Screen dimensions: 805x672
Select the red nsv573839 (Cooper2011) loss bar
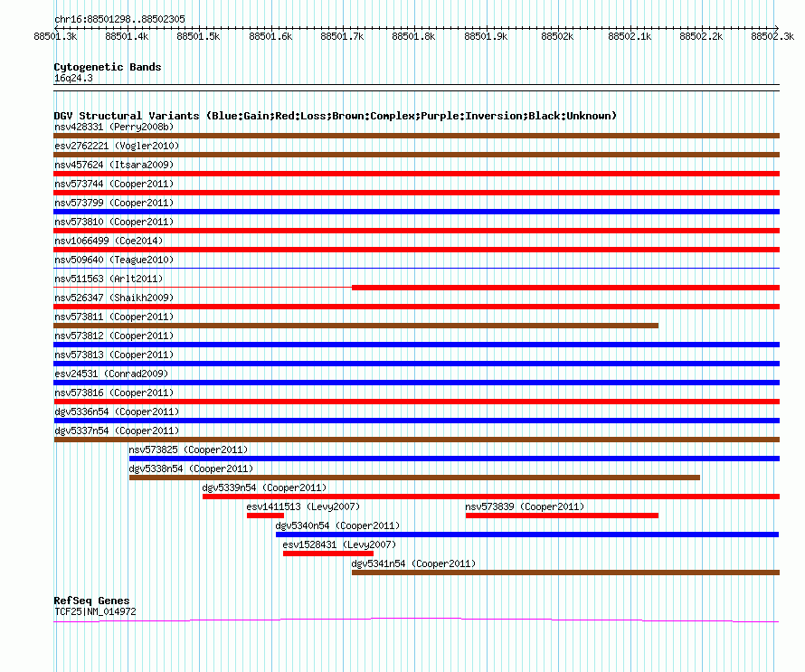tap(563, 516)
